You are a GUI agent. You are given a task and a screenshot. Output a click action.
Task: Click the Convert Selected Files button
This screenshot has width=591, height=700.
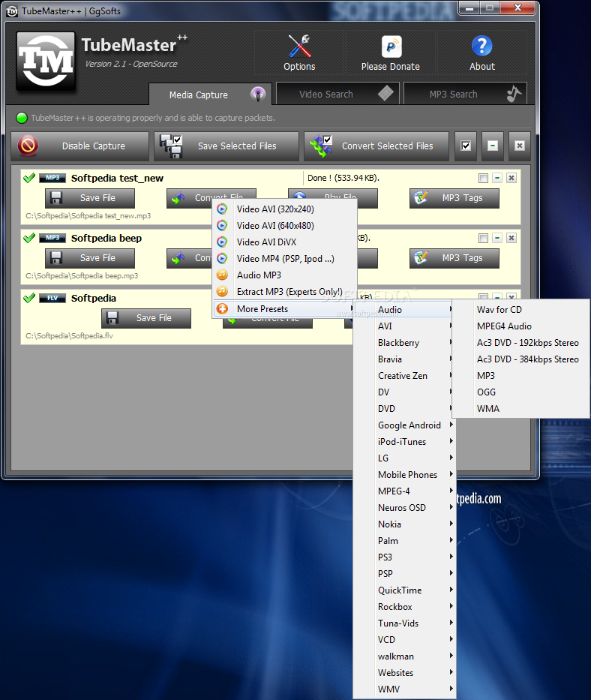376,146
